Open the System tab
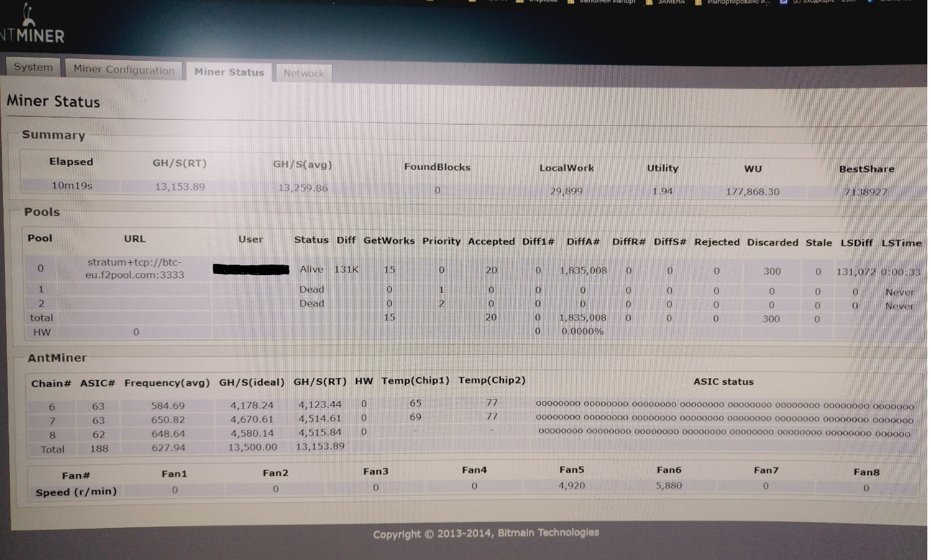931x560 pixels. [33, 67]
